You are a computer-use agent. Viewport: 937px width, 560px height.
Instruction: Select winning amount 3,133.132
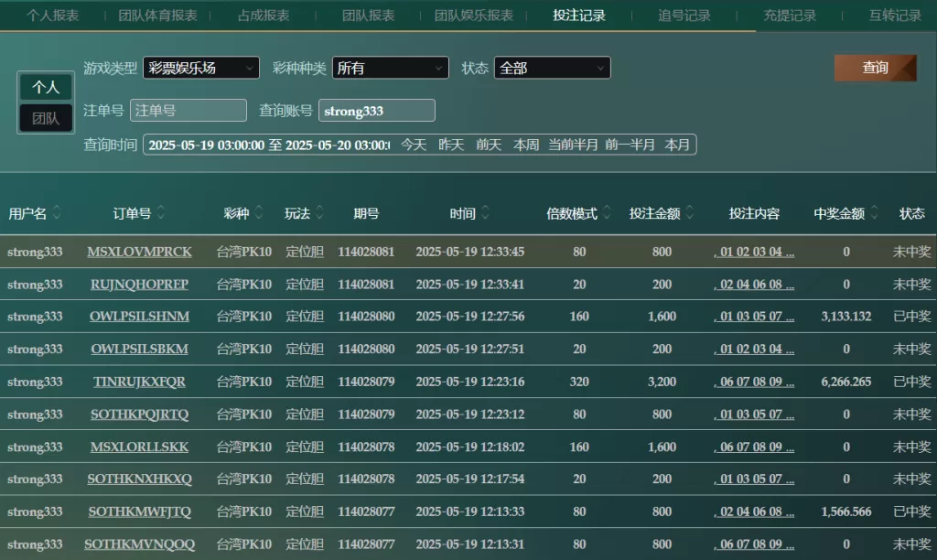click(x=846, y=317)
